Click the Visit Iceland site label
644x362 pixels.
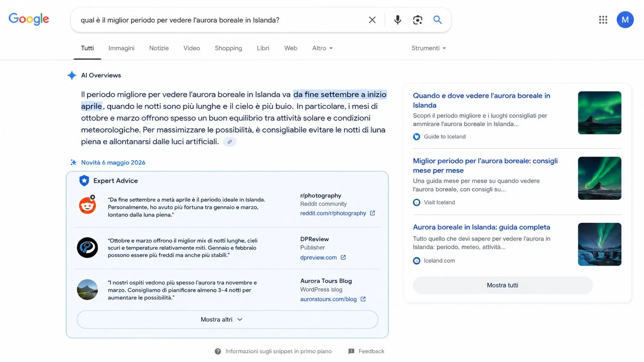click(x=439, y=202)
